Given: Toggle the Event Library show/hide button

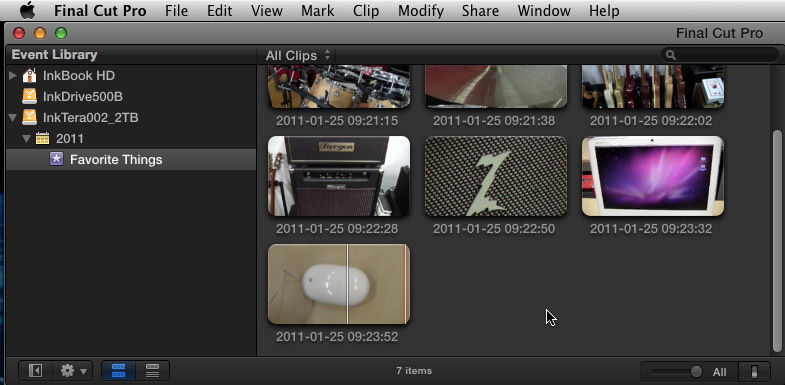Looking at the screenshot, I should [35, 370].
